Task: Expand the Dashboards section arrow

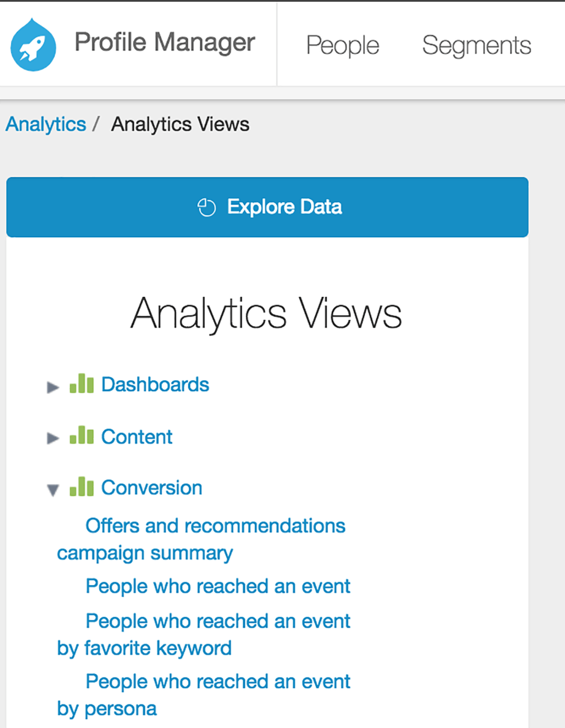Action: pyautogui.click(x=53, y=387)
